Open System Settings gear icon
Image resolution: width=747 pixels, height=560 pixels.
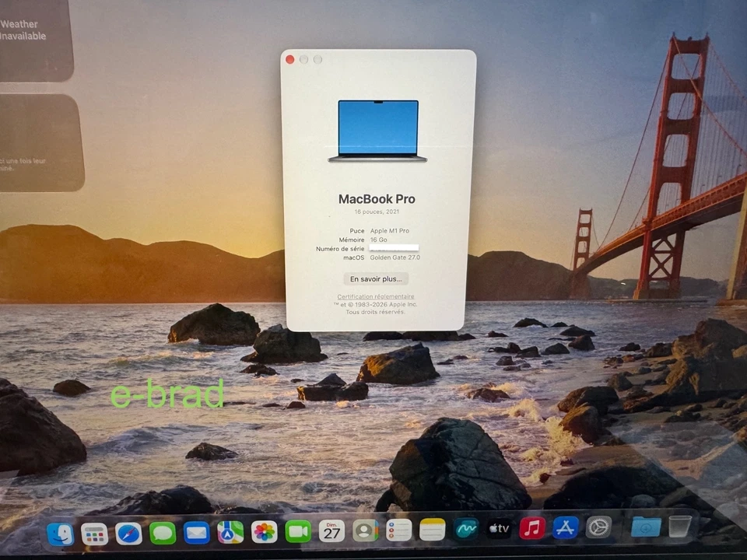pos(598,527)
